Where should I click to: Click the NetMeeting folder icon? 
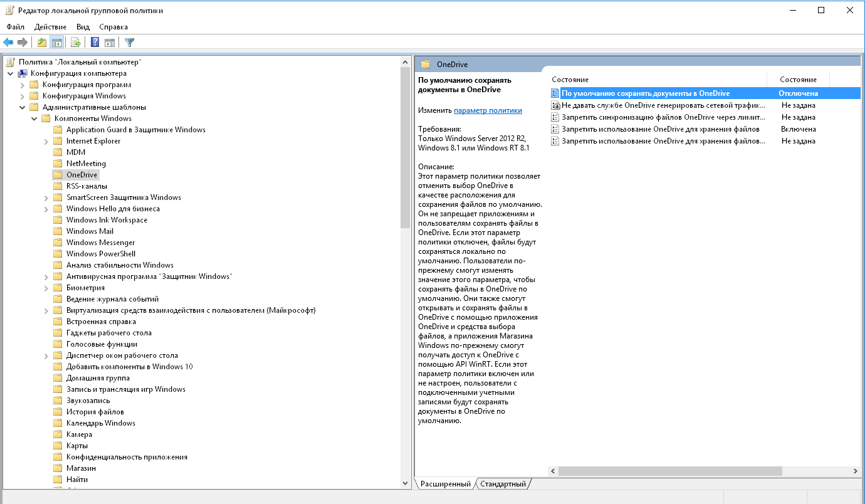tap(58, 164)
